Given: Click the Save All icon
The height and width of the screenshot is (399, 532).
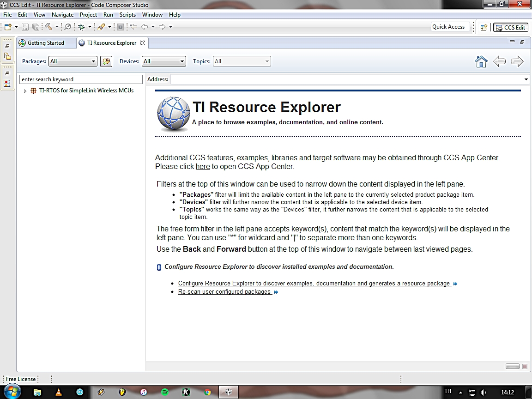Looking at the screenshot, I should [x=36, y=27].
